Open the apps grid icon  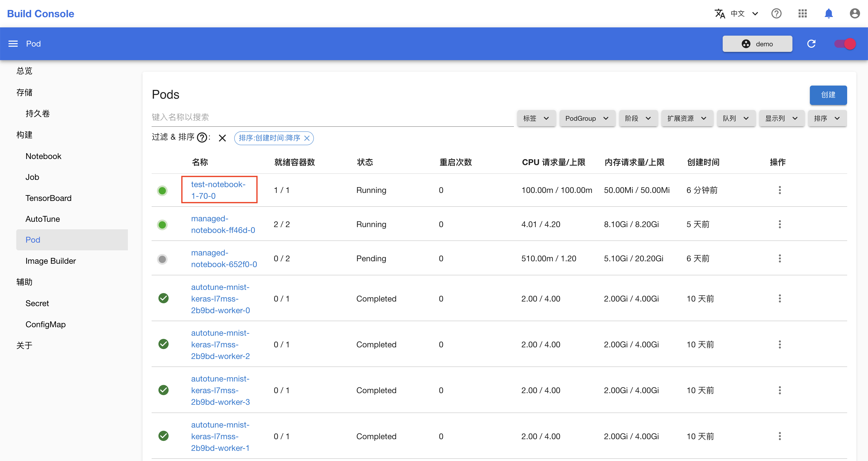coord(803,14)
